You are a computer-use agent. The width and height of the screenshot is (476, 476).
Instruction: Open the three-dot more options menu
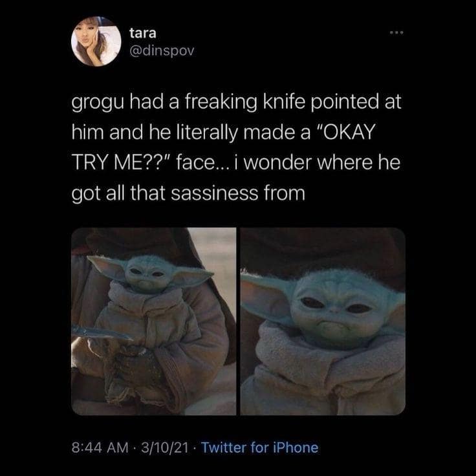tap(396, 32)
